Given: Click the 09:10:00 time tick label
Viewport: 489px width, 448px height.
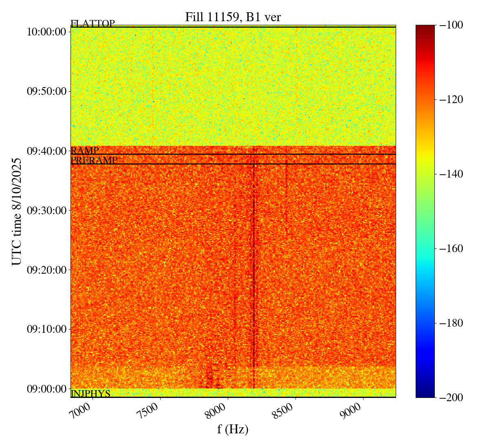Looking at the screenshot, I should (46, 329).
